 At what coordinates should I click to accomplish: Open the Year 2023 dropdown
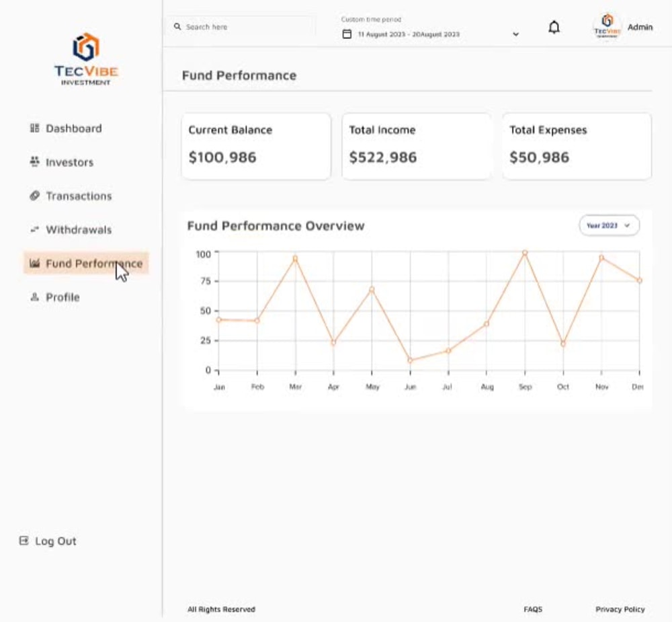(x=608, y=226)
